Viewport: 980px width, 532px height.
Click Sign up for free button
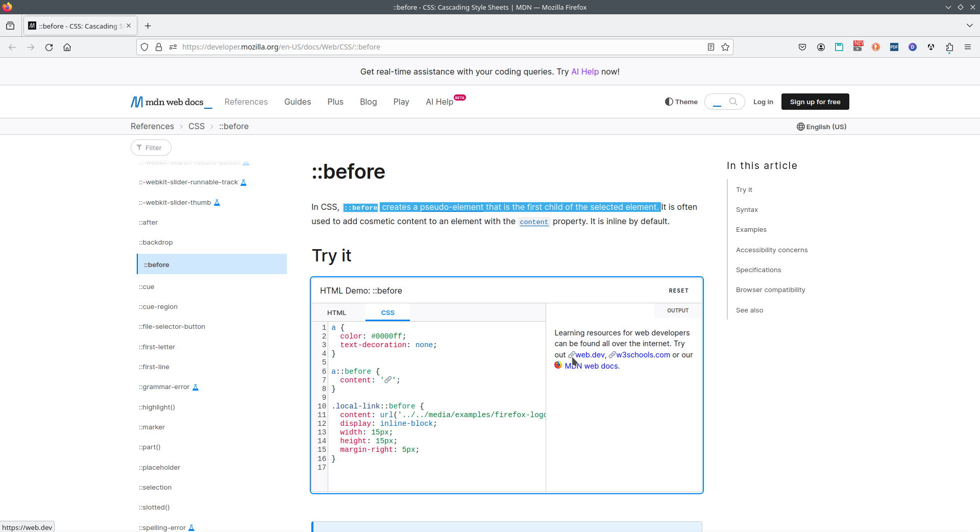click(x=815, y=102)
